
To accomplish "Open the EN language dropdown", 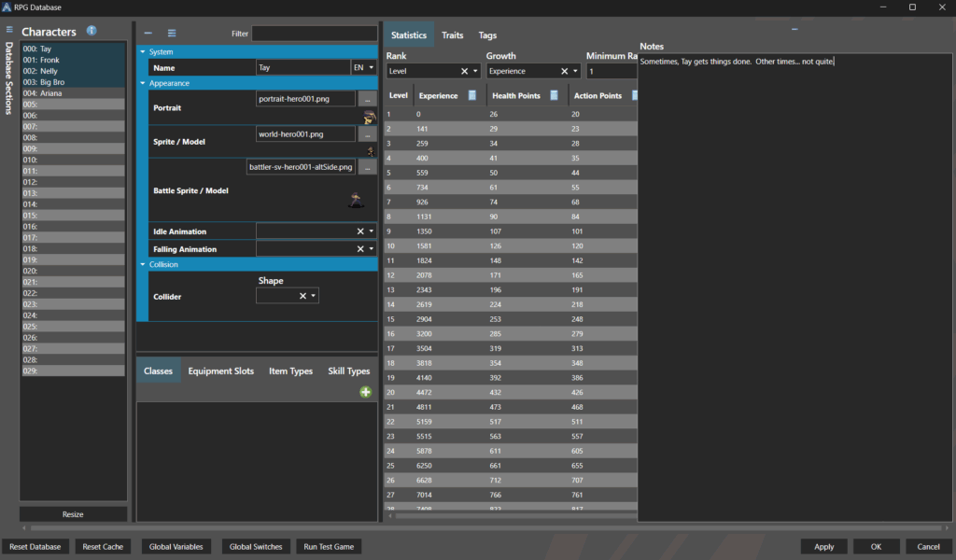I will 364,68.
